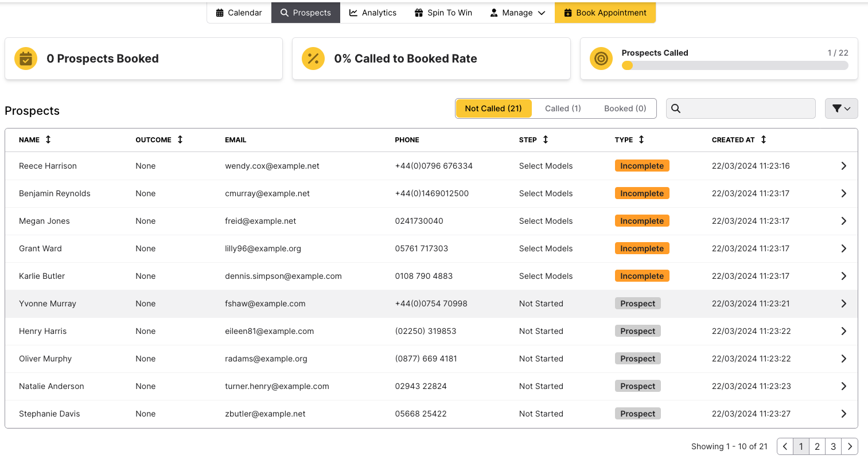Open Benjamin Reynolds row arrow
This screenshot has height=459, width=868.
pos(843,193)
